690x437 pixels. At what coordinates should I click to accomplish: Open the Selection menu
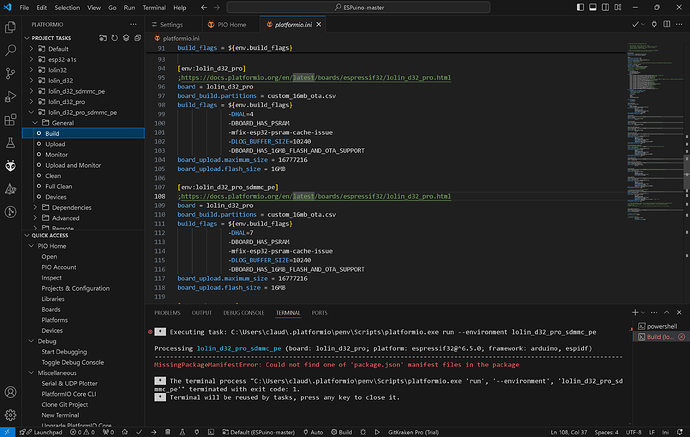[x=67, y=7]
